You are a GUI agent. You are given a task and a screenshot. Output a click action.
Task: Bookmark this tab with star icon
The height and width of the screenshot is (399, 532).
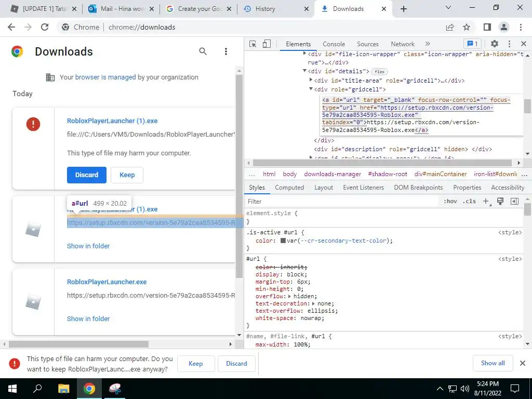point(467,27)
